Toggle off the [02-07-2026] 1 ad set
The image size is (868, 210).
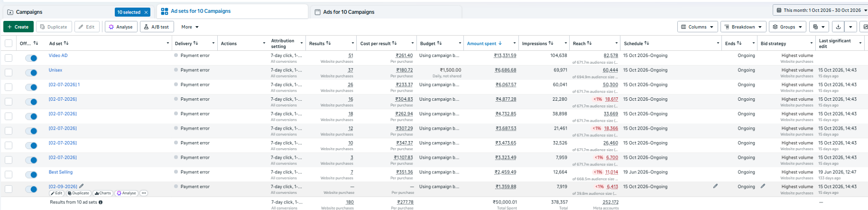tap(31, 87)
